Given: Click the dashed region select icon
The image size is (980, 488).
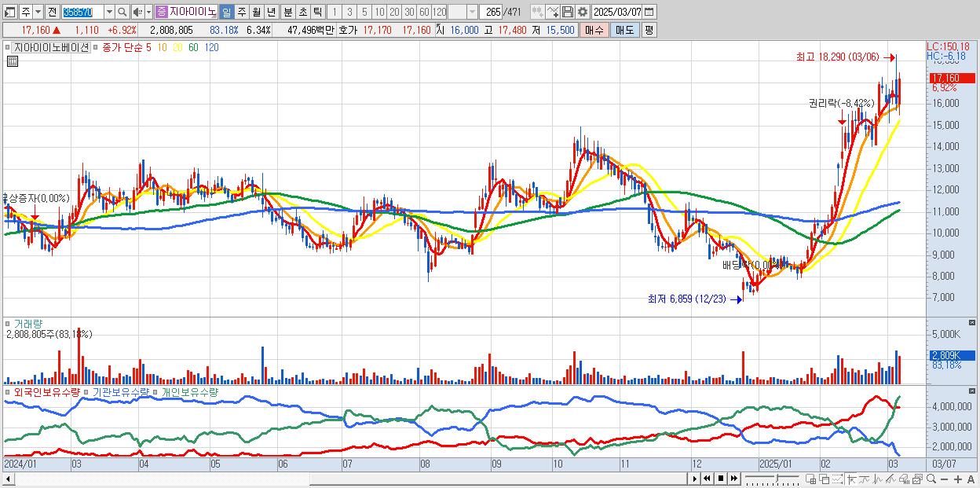Looking at the screenshot, I should click(x=837, y=479).
